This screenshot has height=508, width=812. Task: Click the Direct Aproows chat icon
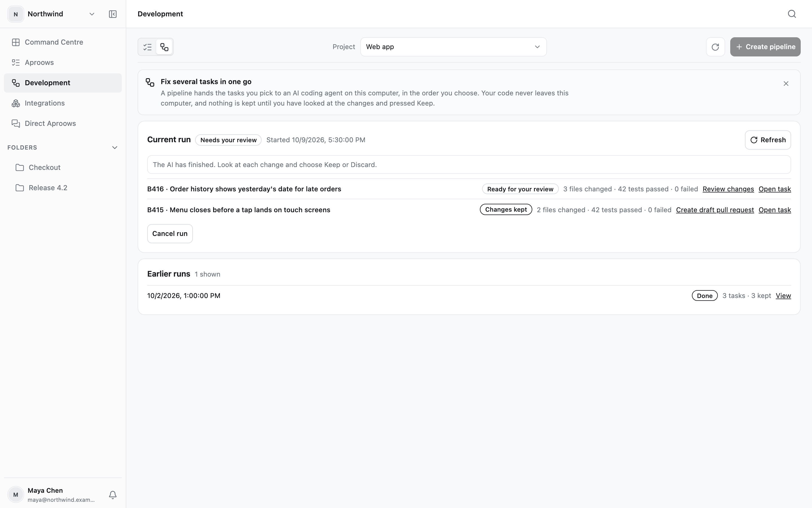[x=16, y=124]
